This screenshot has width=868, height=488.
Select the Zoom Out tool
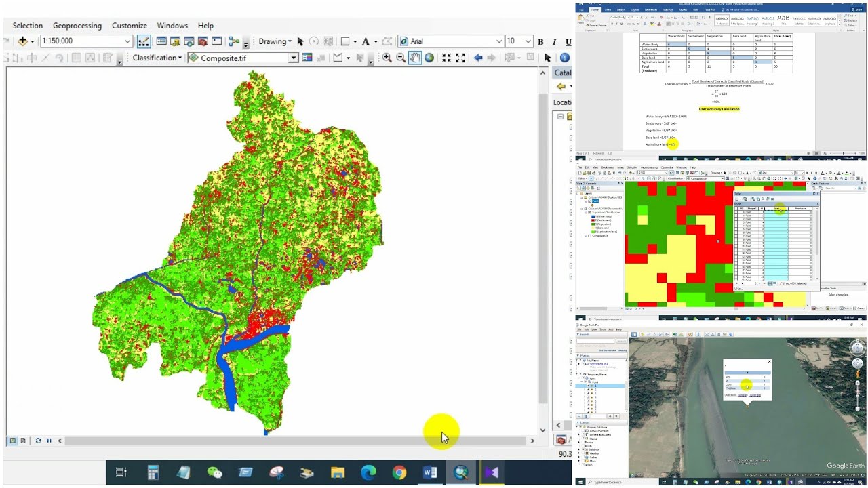[x=401, y=58]
